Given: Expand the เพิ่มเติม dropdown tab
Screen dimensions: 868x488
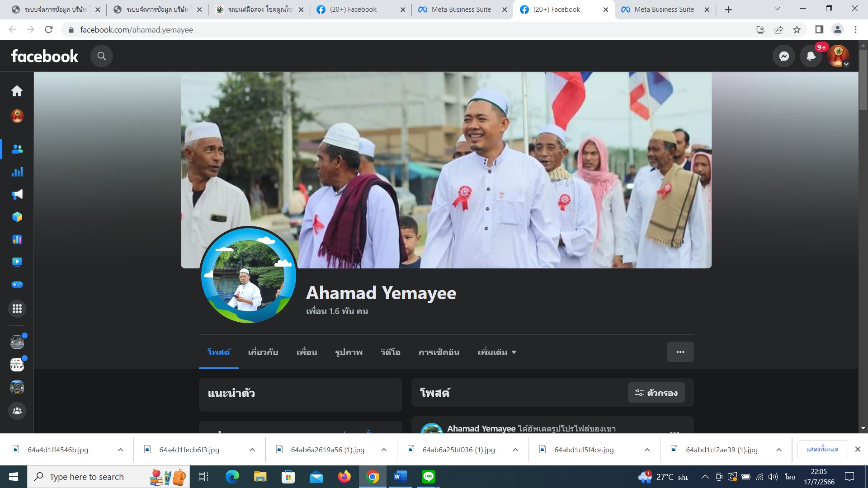Looking at the screenshot, I should coord(496,352).
